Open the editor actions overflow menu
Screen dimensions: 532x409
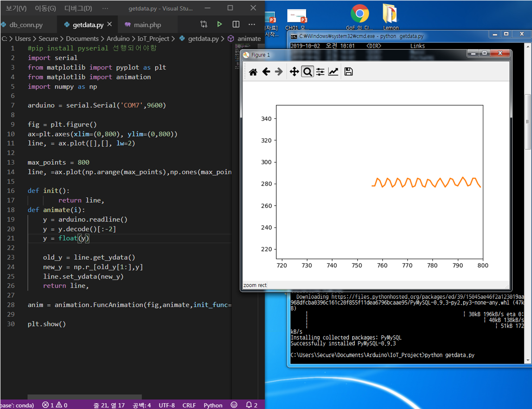(x=251, y=24)
